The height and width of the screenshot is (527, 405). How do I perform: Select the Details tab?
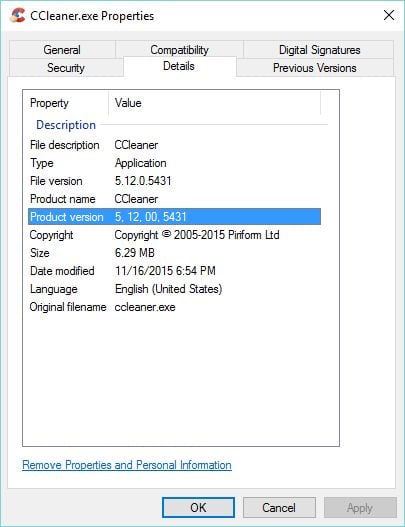179,66
